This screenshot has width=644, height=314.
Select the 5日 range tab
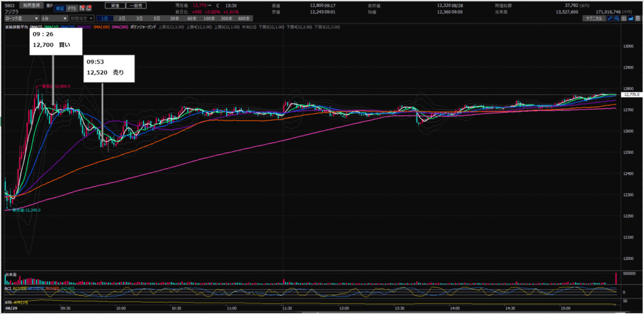coord(157,19)
